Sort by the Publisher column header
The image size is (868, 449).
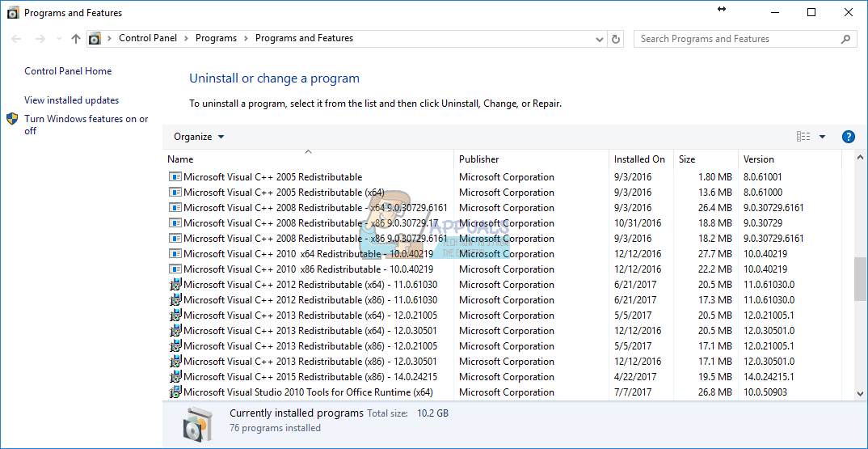[531, 159]
